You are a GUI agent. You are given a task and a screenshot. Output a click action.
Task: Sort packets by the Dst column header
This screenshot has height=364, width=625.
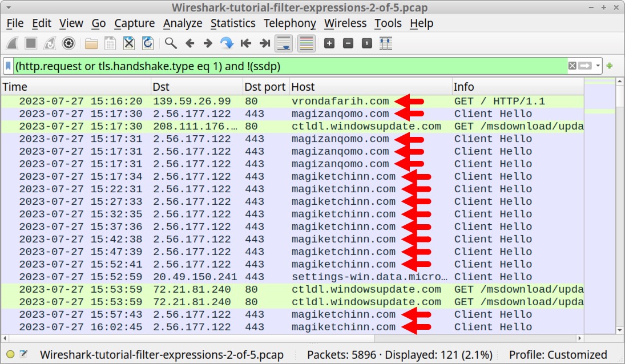[197, 87]
